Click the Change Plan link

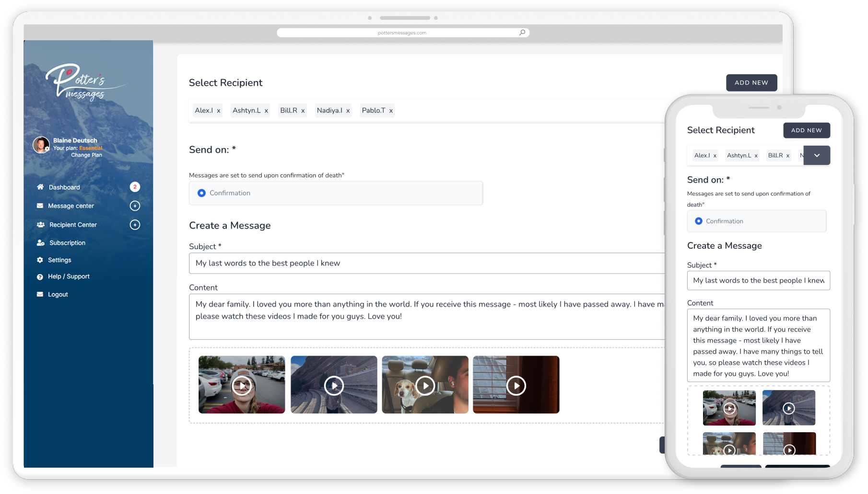click(x=86, y=155)
